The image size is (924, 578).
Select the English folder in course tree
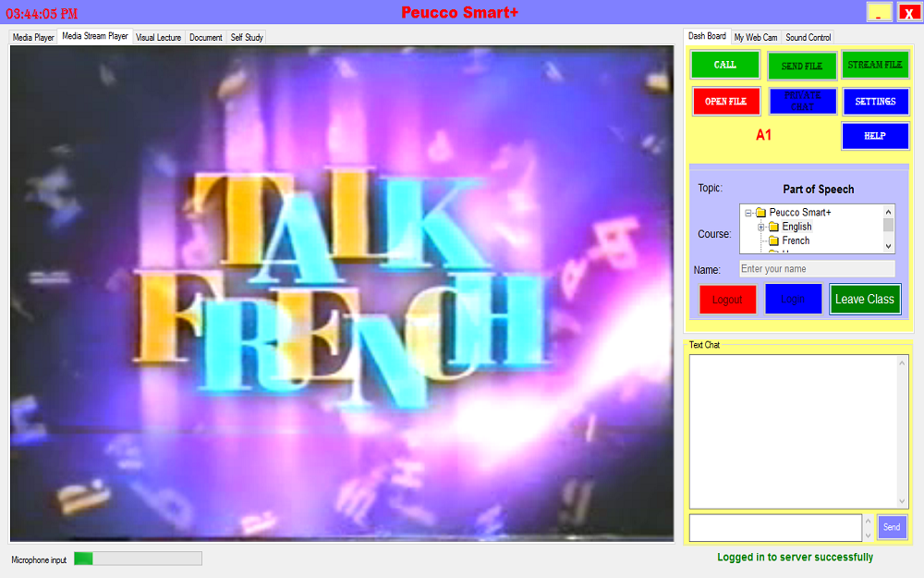[796, 227]
